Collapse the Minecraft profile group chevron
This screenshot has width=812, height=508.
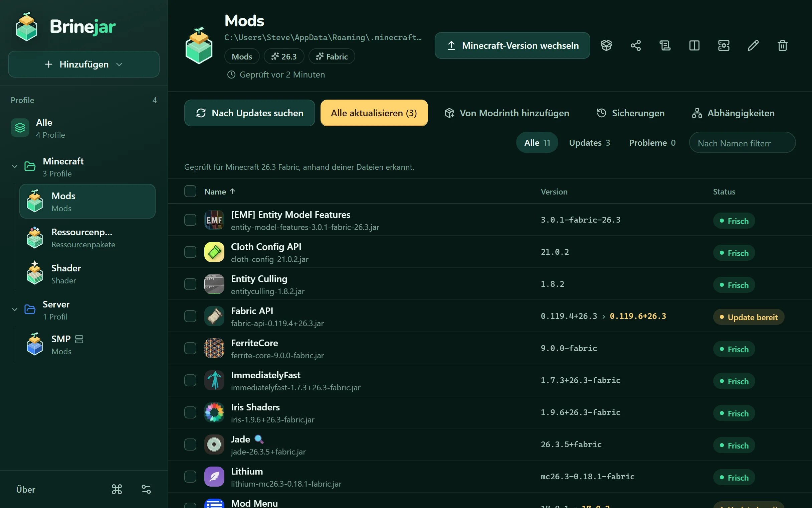15,166
